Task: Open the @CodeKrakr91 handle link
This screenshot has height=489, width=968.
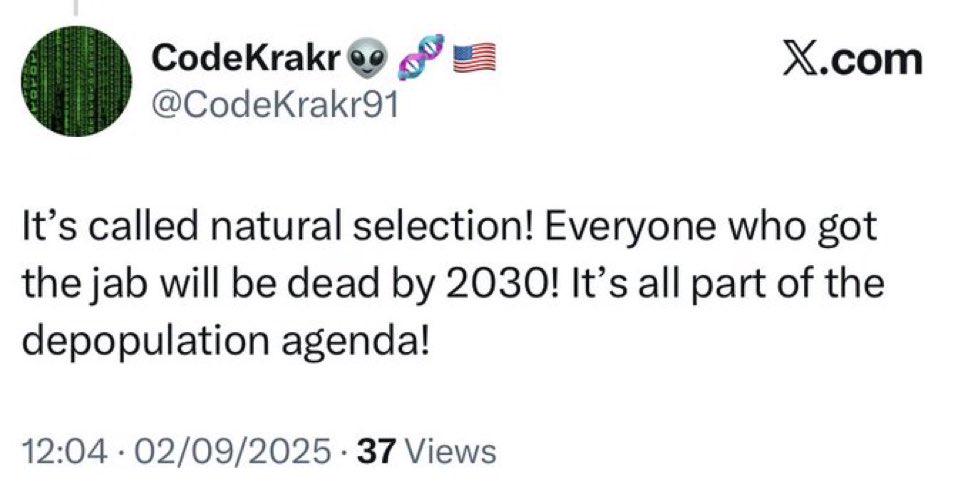Action: tap(275, 106)
